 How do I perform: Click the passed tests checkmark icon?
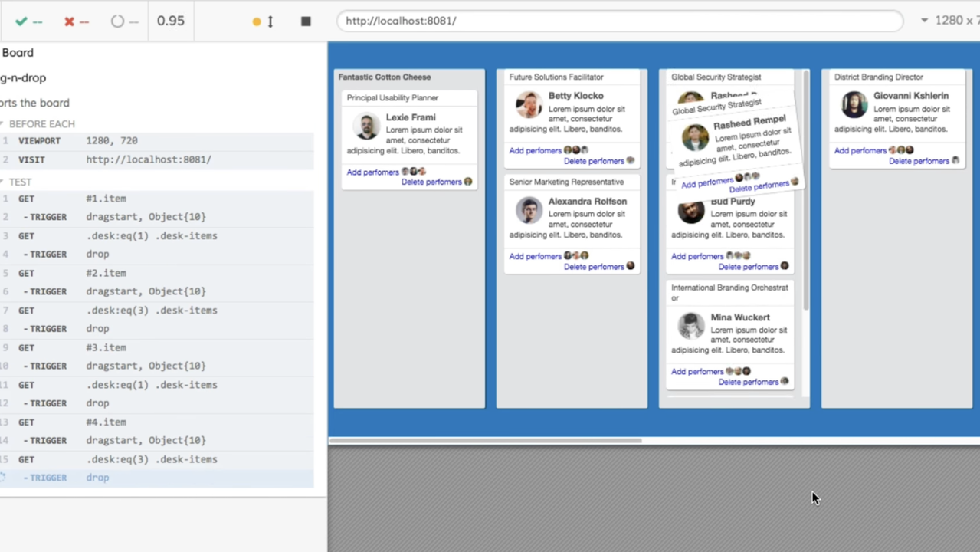click(21, 21)
